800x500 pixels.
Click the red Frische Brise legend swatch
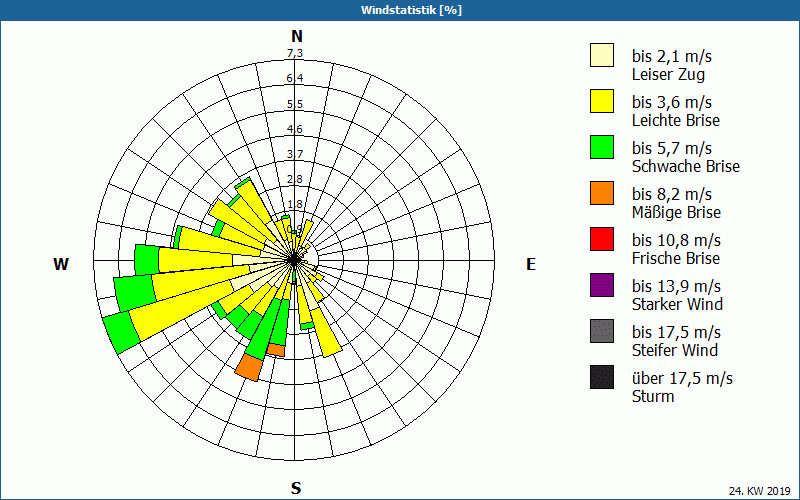pyautogui.click(x=602, y=239)
